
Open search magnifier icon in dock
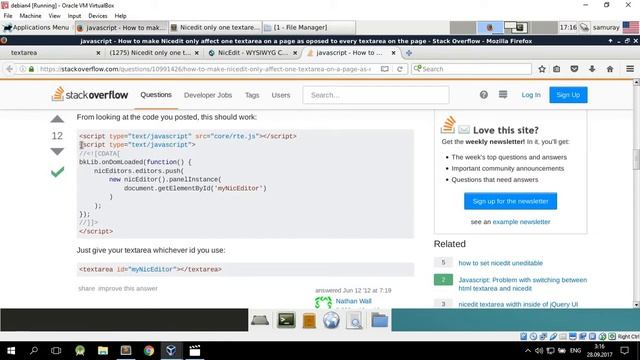tap(354, 321)
